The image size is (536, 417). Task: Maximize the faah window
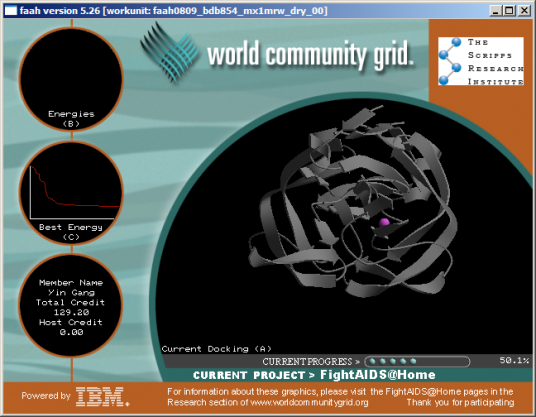click(x=509, y=11)
